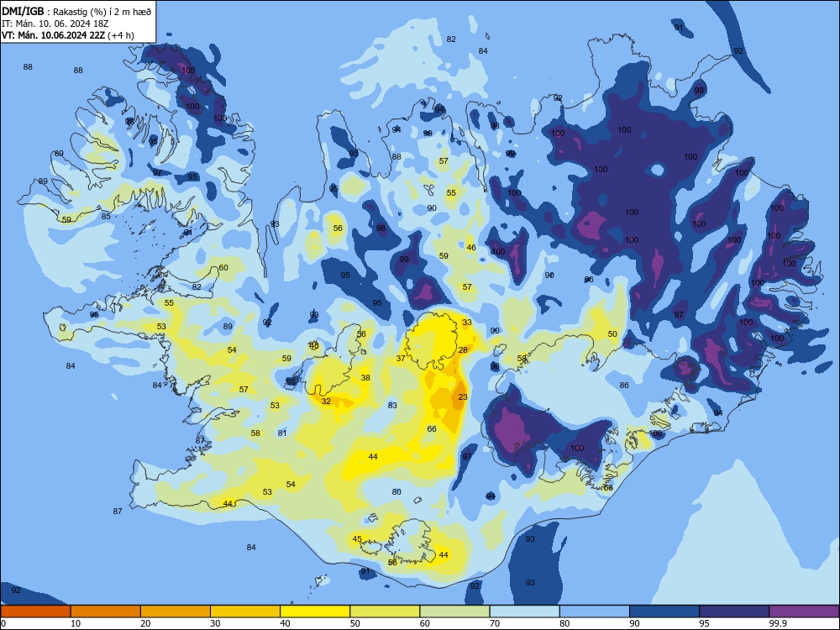Select the humidity value 68 in the southeast
This screenshot has width=840, height=630.
coord(608,488)
